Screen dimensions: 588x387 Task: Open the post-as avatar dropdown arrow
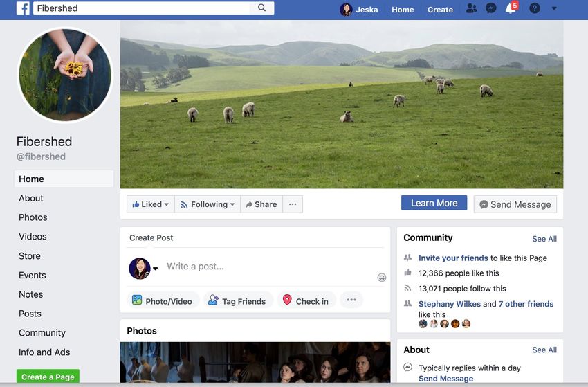(155, 269)
